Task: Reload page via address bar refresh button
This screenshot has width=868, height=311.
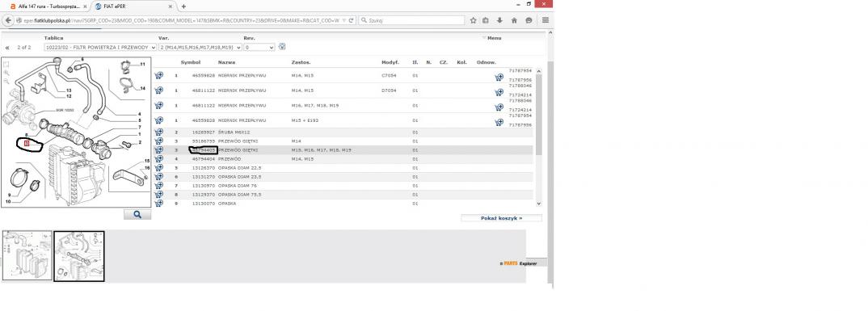Action: [351, 20]
